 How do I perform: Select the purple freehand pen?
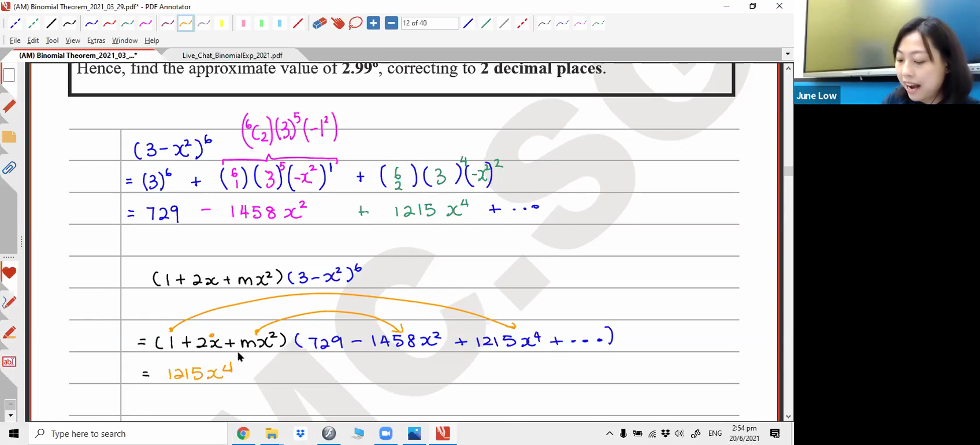[168, 24]
